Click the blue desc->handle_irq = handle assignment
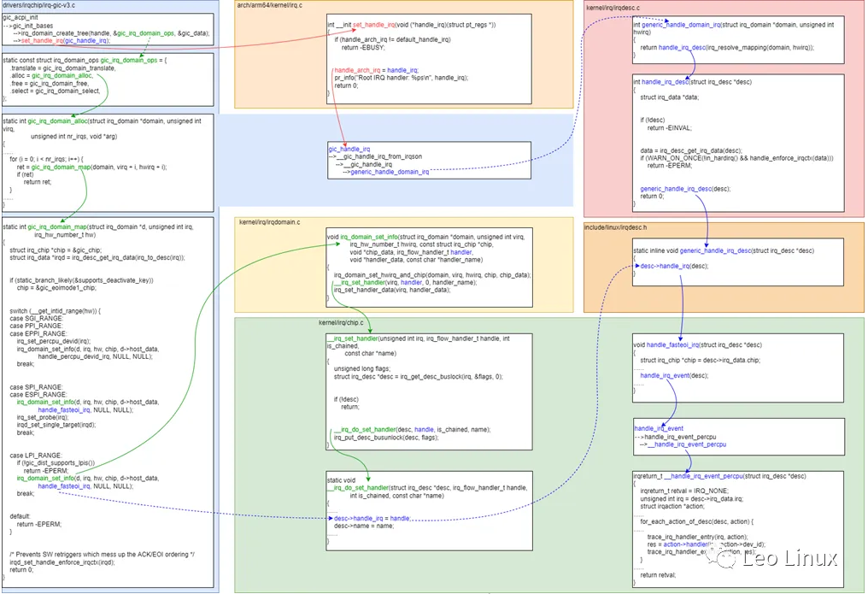868x594 pixels. (x=372, y=518)
